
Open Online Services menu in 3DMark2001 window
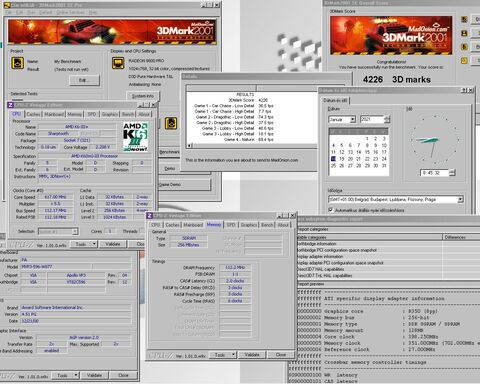coord(70,12)
